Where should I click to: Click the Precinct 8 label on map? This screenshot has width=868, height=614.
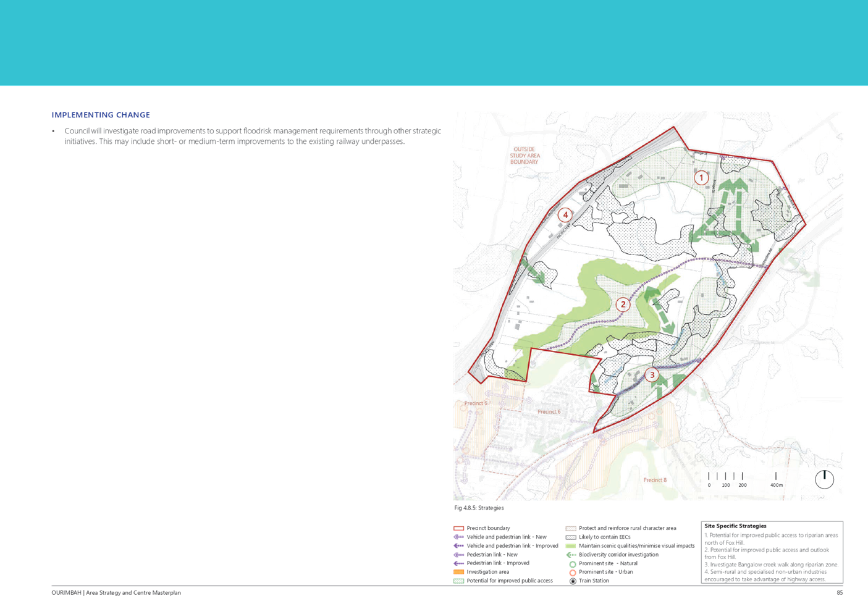655,480
